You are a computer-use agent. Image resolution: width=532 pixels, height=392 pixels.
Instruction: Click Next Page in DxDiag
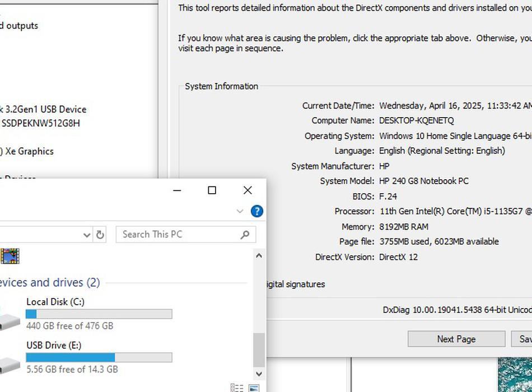coord(456,339)
